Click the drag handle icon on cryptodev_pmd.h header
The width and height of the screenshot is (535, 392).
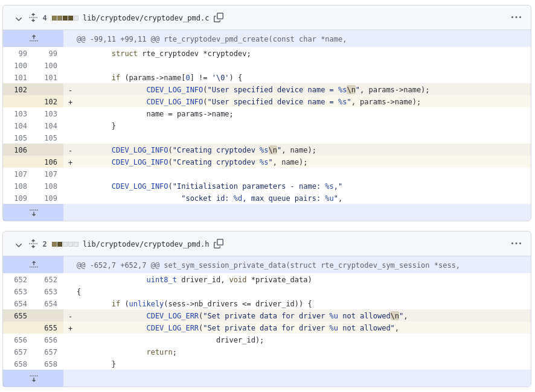pos(33,244)
